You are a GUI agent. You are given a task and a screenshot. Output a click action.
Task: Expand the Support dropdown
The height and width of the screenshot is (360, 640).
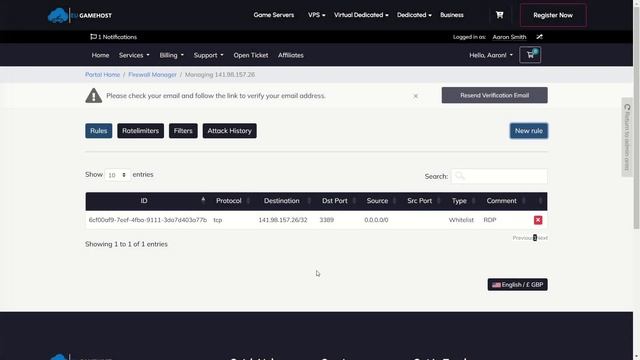208,55
